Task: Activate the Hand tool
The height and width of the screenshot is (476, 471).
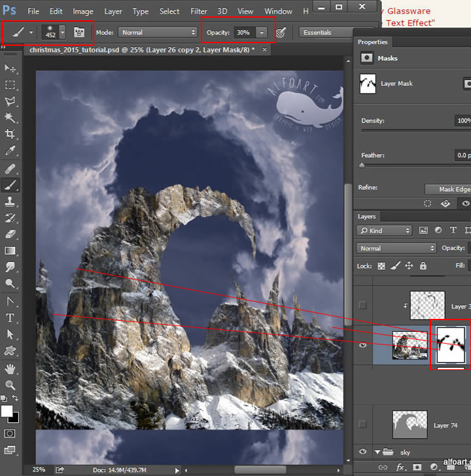Action: pyautogui.click(x=10, y=368)
